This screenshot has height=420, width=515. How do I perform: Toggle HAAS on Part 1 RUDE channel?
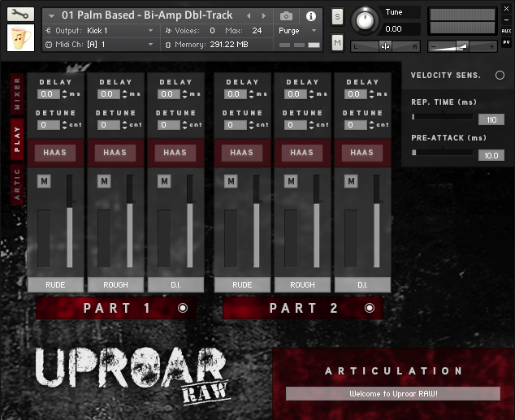click(55, 153)
